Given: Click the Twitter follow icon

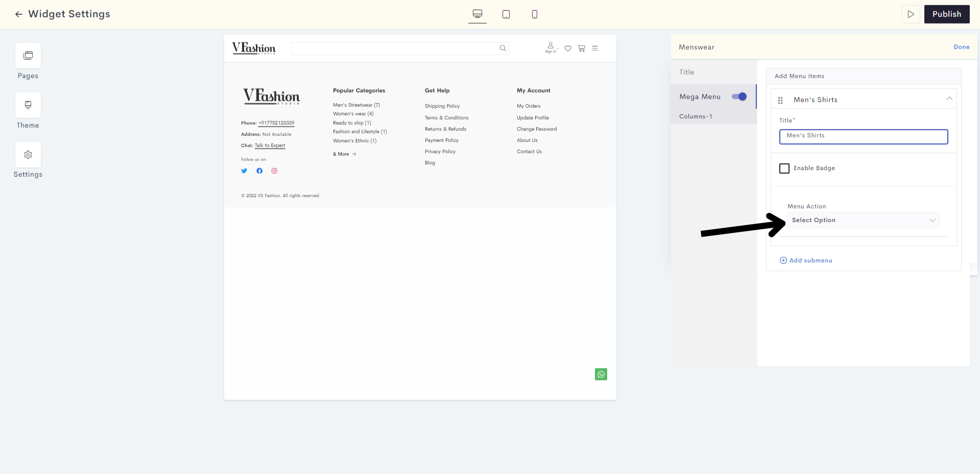Looking at the screenshot, I should [x=244, y=171].
